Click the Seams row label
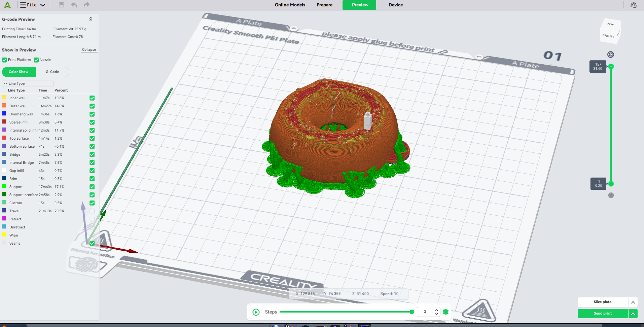The image size is (644, 327). point(15,243)
